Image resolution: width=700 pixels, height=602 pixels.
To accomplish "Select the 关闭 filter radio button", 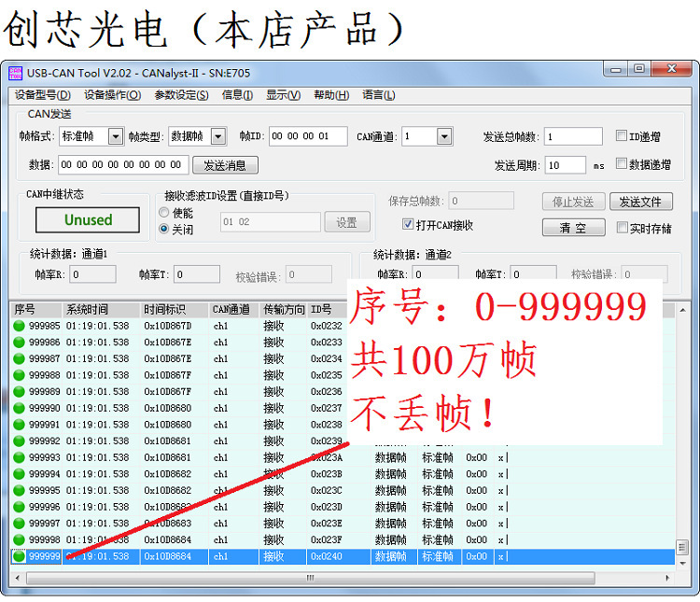I will [x=164, y=229].
